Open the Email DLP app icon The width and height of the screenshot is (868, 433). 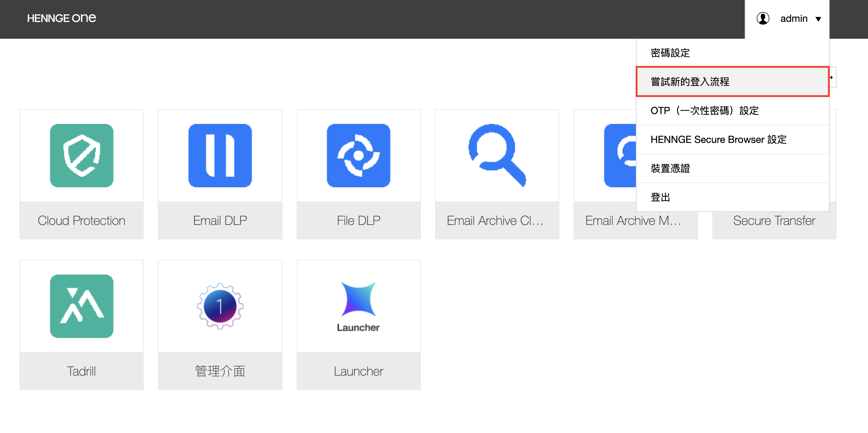point(220,155)
